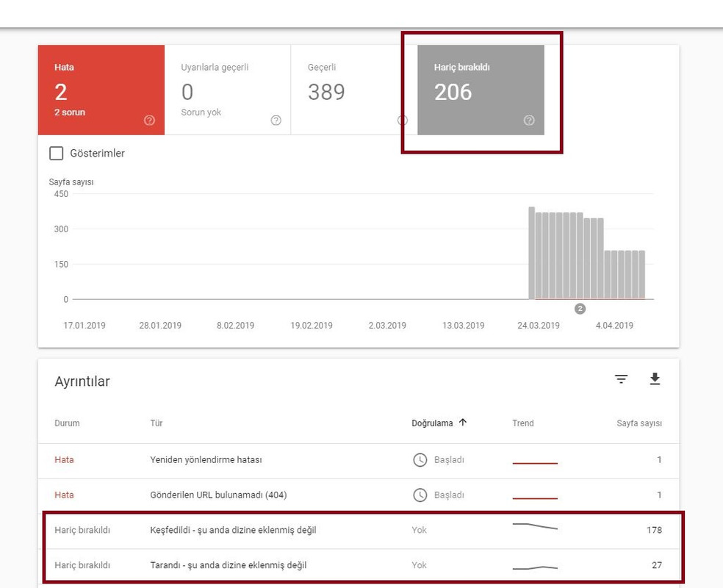Viewport: 723px width, 588px height.
Task: Click chart annotation marker labeled 2
Action: click(x=580, y=309)
